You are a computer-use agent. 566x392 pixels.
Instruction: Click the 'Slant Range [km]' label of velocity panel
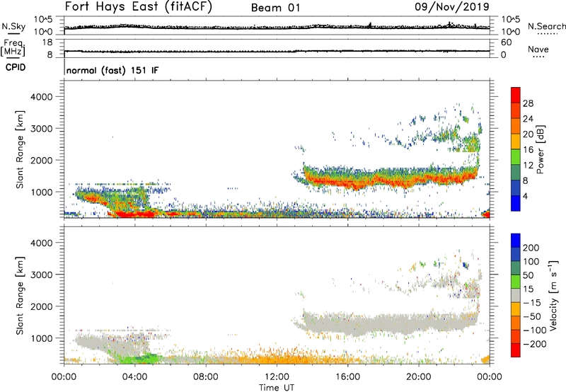pos(20,296)
